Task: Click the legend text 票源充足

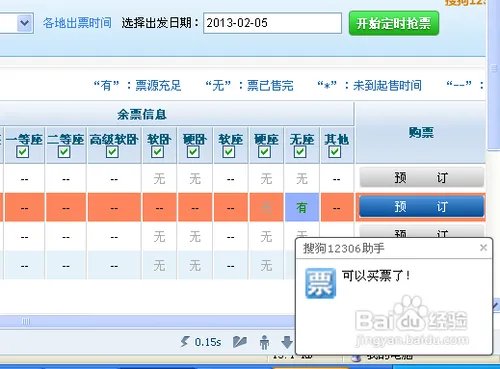Action: 158,86
